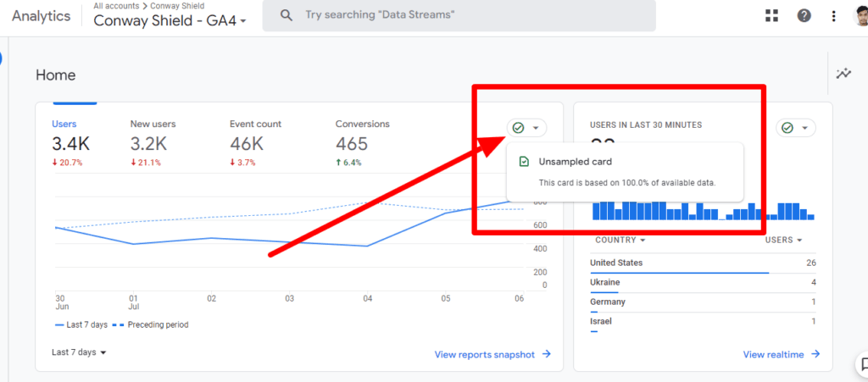This screenshot has height=382, width=868.
Task: Click the feedback chat icon
Action: tap(861, 365)
